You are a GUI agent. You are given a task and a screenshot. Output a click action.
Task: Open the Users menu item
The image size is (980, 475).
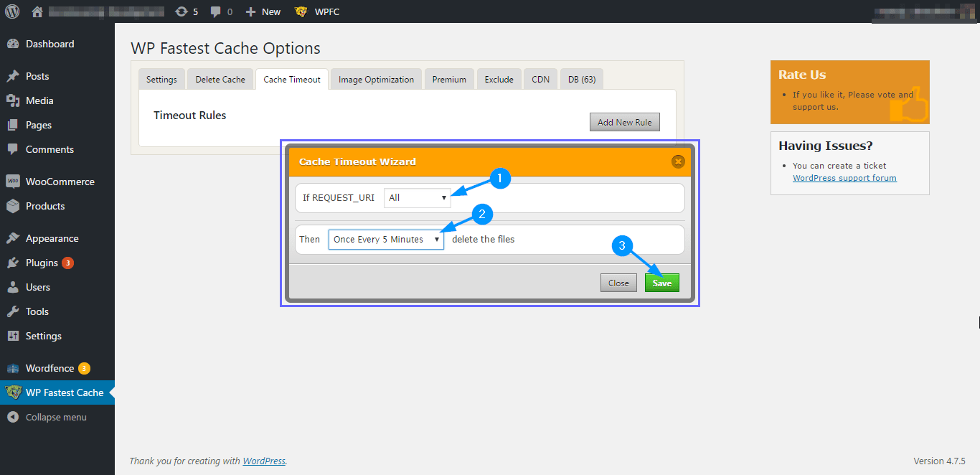coord(38,287)
